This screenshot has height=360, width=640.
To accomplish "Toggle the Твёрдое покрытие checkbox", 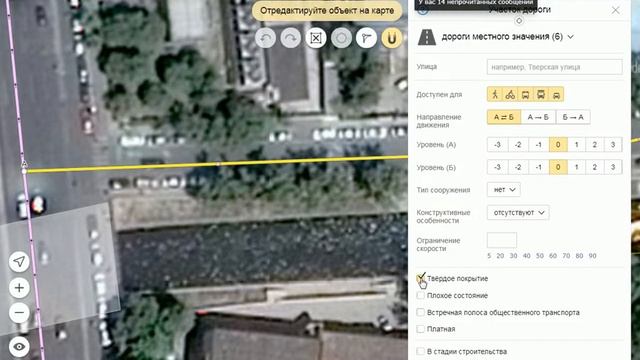I will tap(421, 278).
